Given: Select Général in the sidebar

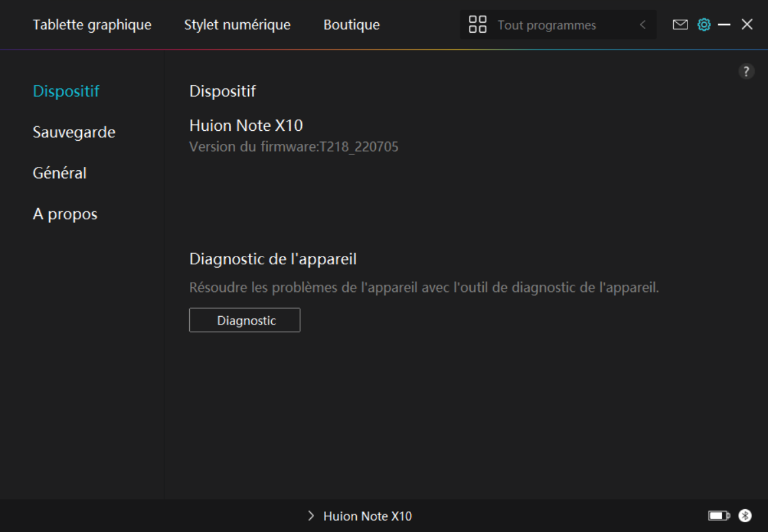Looking at the screenshot, I should pyautogui.click(x=60, y=173).
